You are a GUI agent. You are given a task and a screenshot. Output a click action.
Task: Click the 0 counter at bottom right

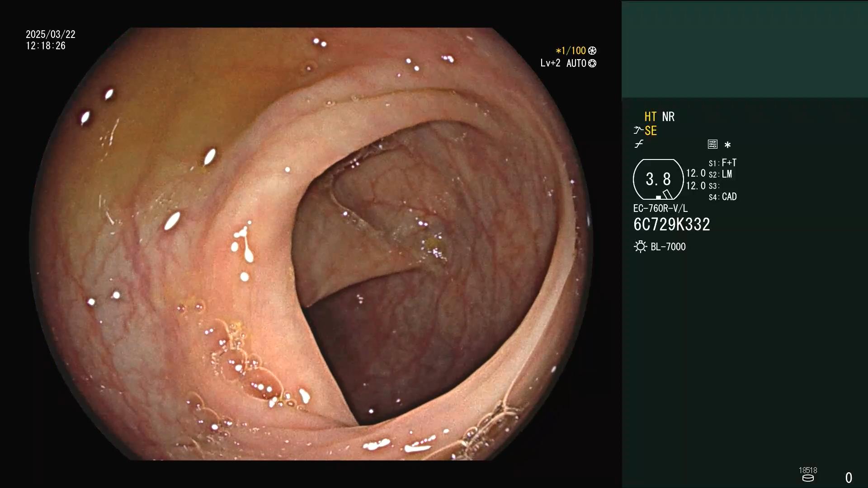849,478
